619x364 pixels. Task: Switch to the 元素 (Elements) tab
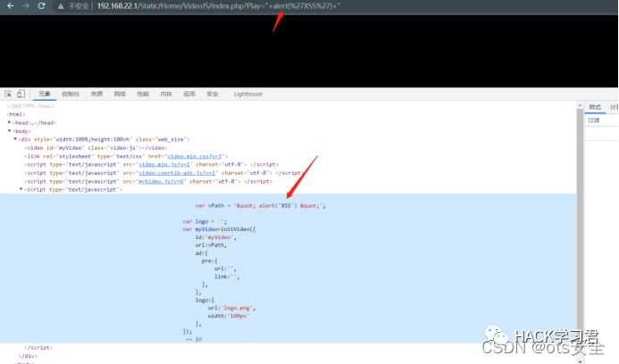tap(45, 94)
